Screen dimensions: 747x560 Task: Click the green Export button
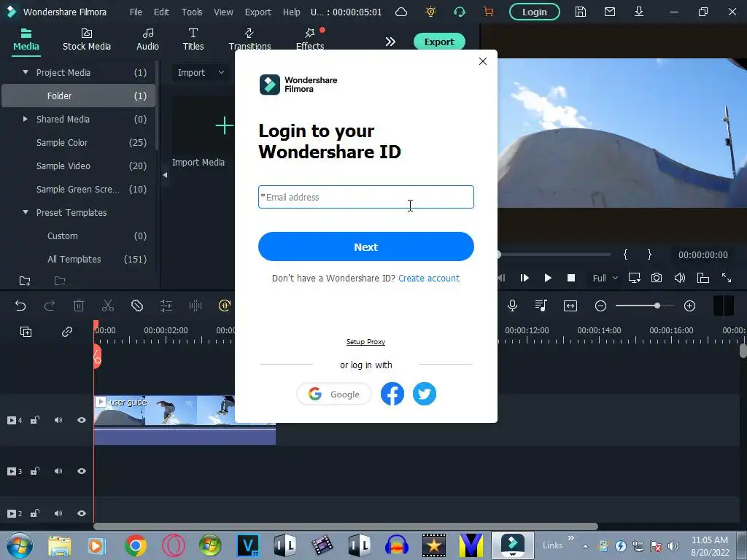coord(438,42)
